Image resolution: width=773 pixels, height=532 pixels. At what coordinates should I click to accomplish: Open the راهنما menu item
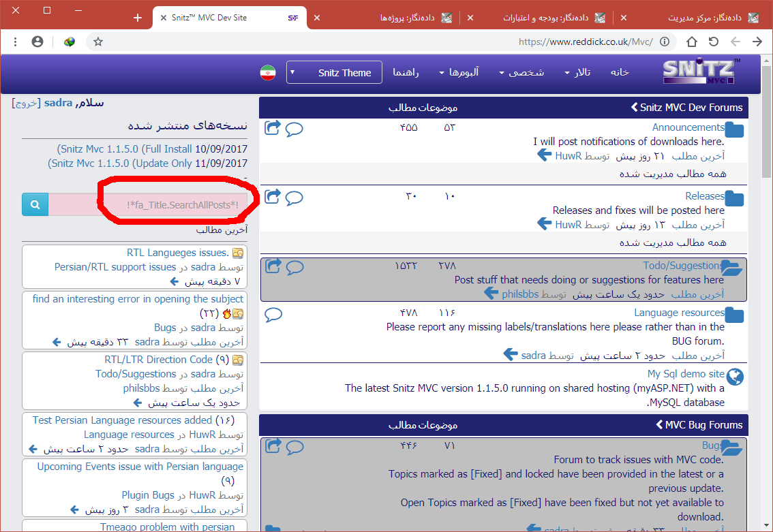click(x=406, y=72)
